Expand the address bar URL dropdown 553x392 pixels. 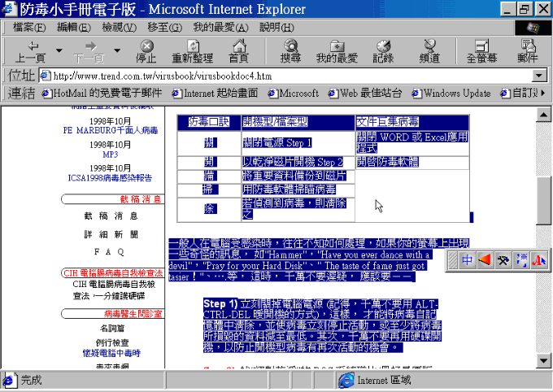(539, 76)
